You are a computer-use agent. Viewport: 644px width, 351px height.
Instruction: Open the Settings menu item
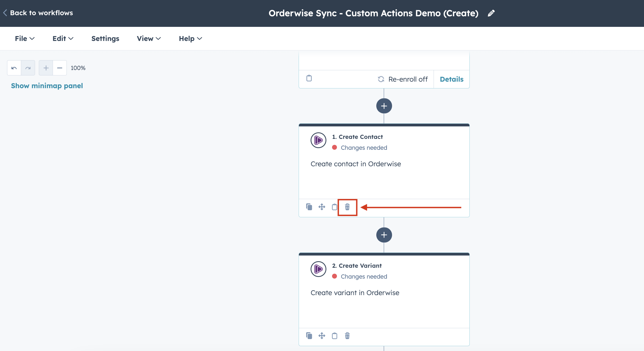pyautogui.click(x=105, y=39)
